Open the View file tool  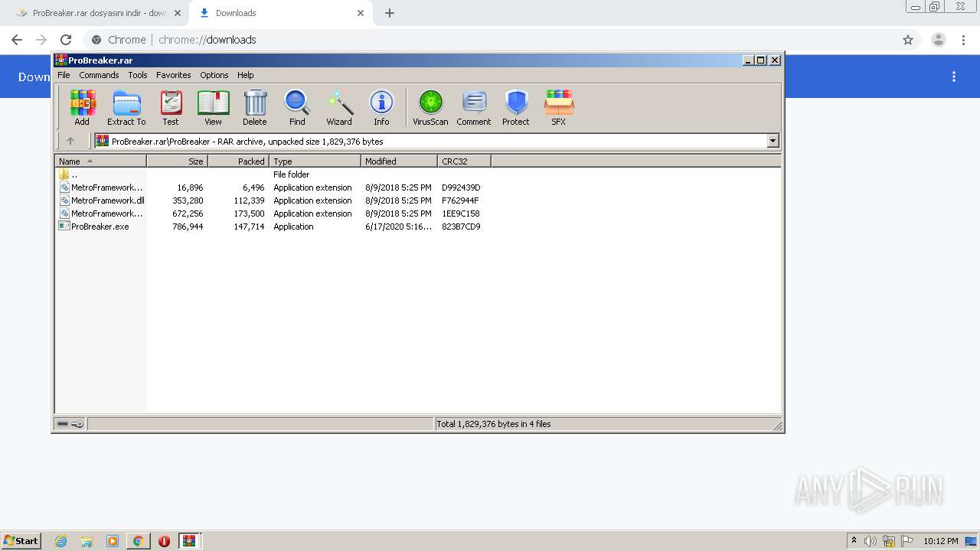coord(213,107)
